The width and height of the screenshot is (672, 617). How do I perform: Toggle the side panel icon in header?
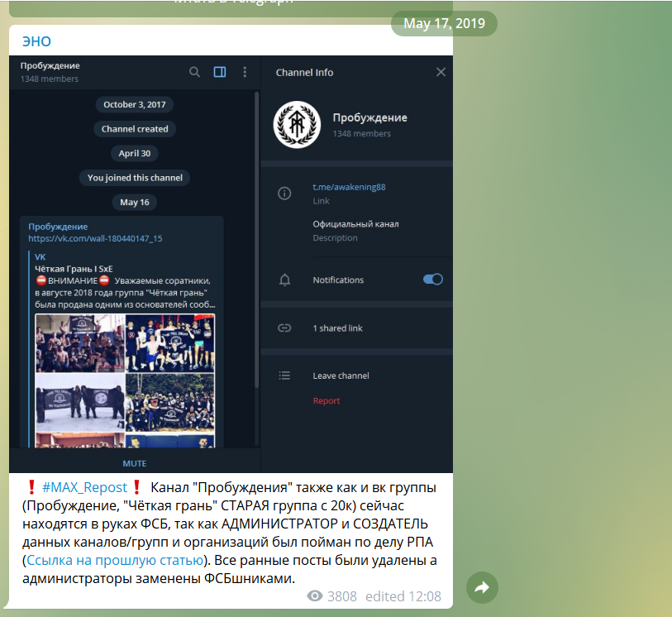click(220, 72)
